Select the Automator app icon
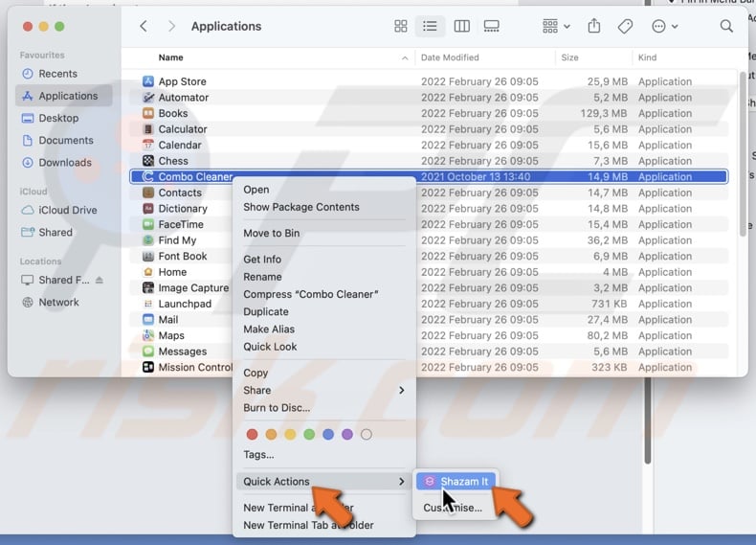Image resolution: width=756 pixels, height=545 pixels. tap(148, 97)
